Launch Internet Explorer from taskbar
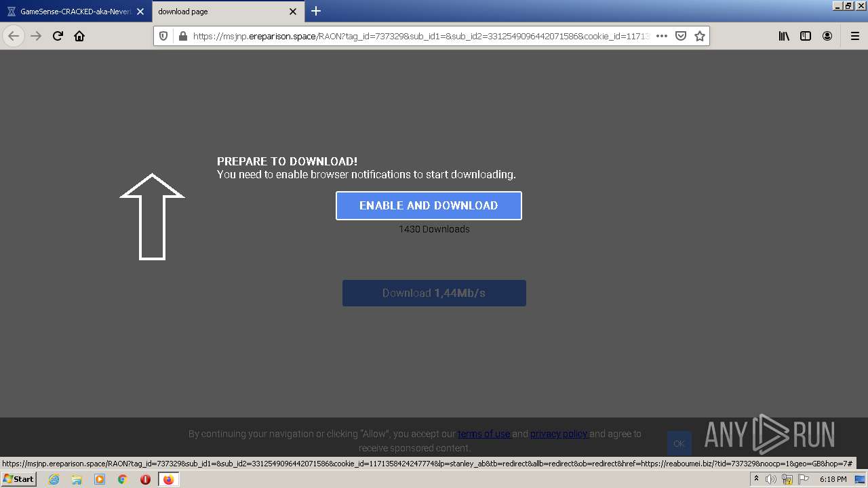This screenshot has height=488, width=868. pyautogui.click(x=54, y=479)
